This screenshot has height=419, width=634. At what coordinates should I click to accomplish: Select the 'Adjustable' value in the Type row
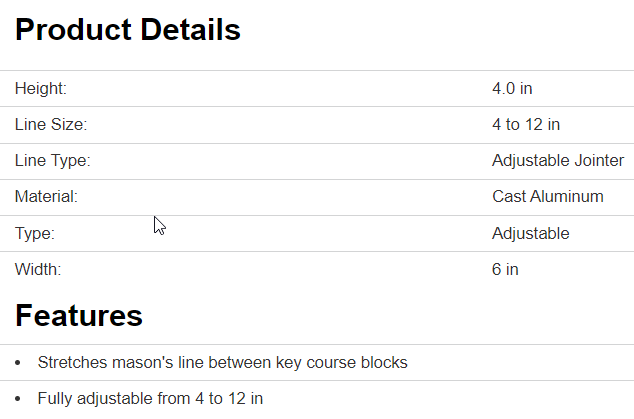pyautogui.click(x=531, y=234)
